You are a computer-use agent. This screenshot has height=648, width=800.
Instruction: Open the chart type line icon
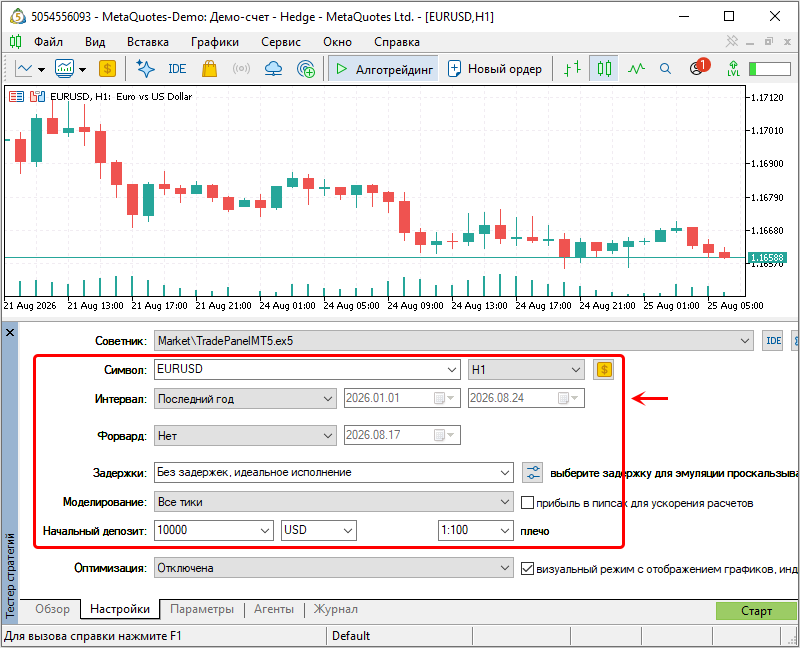24,68
